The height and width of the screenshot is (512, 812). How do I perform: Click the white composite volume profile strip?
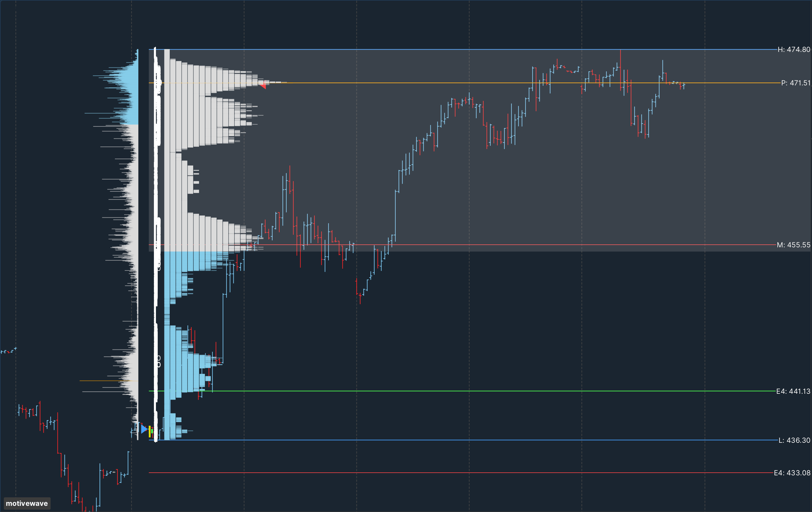157,236
